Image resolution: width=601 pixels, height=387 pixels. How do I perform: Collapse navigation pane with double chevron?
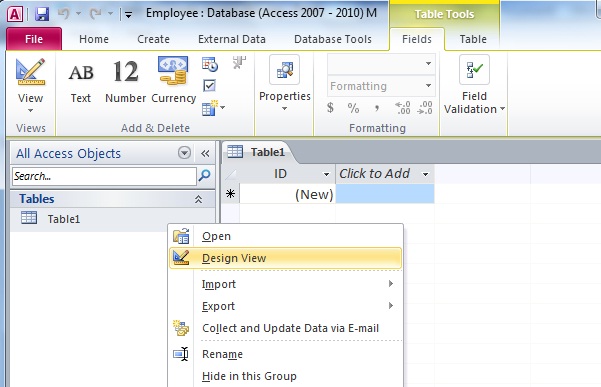205,154
